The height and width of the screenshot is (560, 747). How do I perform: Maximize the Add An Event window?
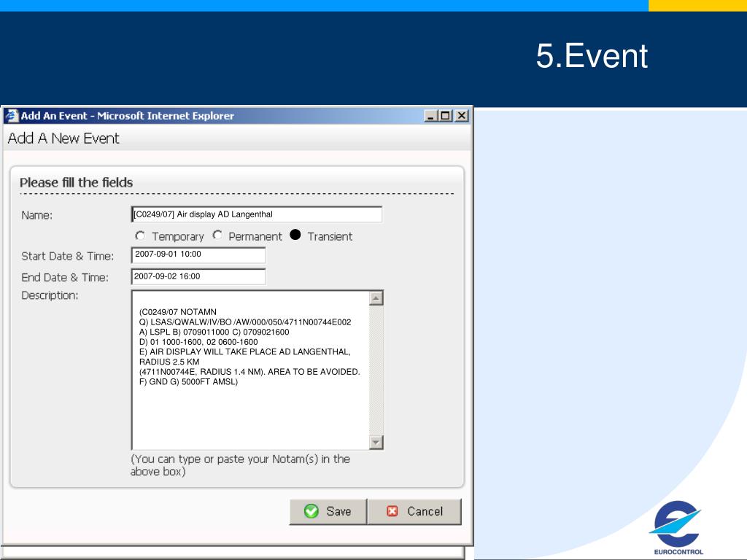coord(446,116)
